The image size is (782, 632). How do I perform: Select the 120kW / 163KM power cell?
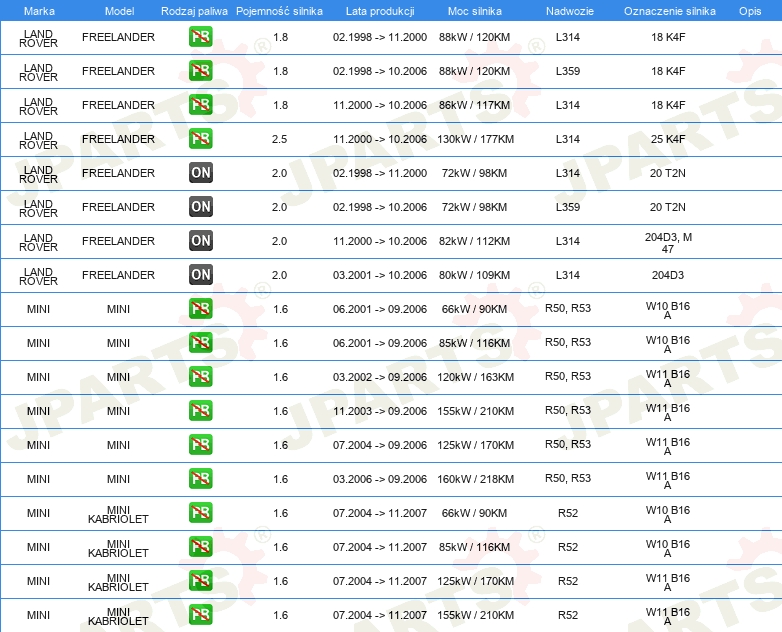pyautogui.click(x=475, y=377)
